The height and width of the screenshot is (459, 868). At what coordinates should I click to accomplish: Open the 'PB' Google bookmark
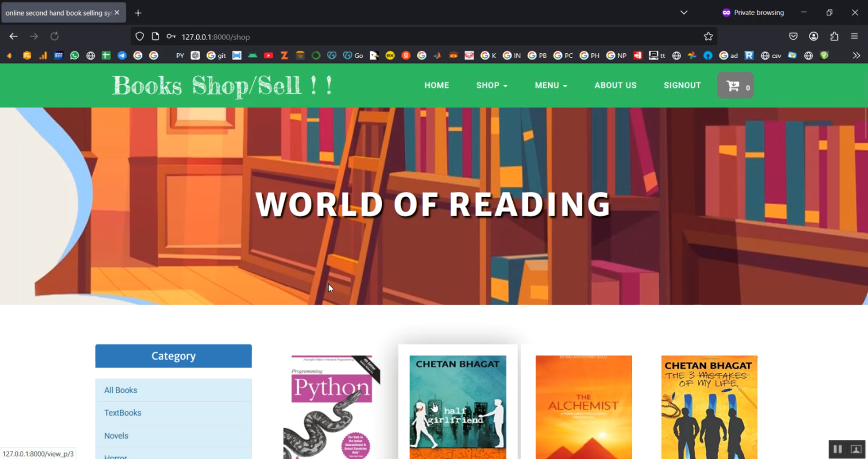(x=537, y=55)
